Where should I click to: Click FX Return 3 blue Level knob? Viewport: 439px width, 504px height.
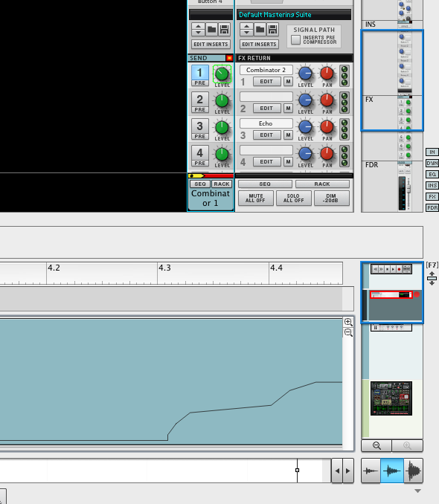point(305,127)
